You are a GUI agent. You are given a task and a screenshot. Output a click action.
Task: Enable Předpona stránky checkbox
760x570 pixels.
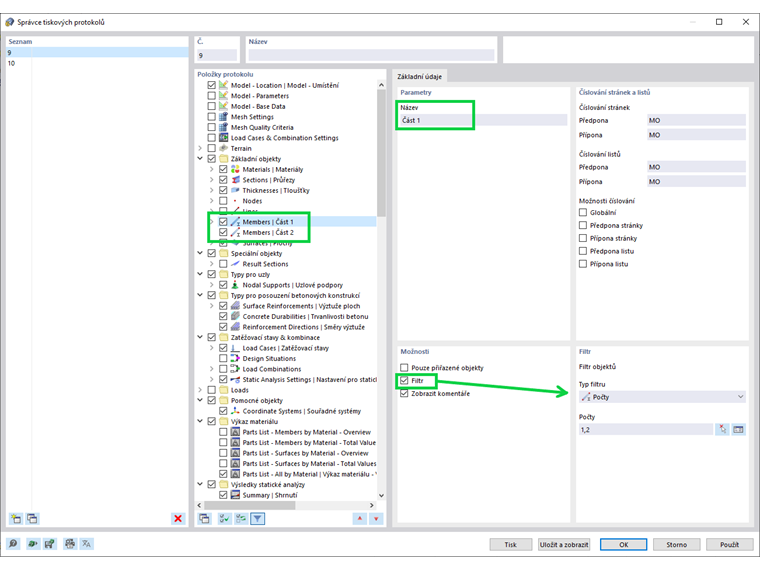[583, 225]
